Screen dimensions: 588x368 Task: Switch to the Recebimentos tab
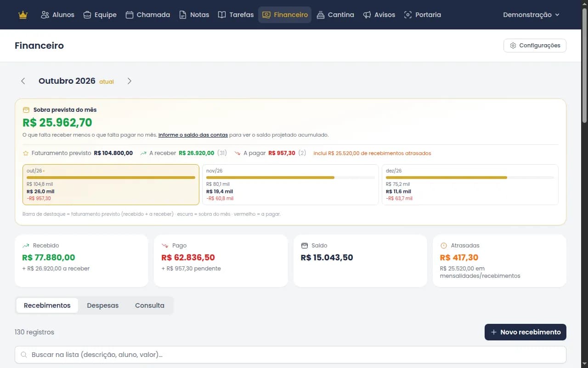[47, 305]
